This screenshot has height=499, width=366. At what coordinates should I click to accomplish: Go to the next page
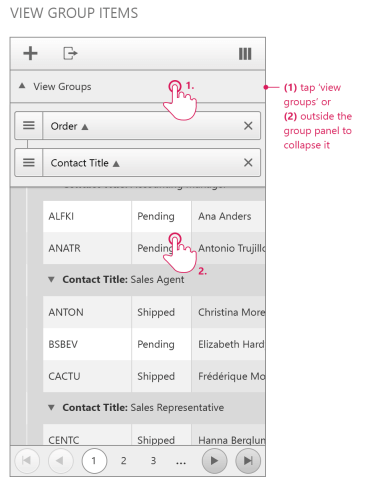pyautogui.click(x=215, y=461)
